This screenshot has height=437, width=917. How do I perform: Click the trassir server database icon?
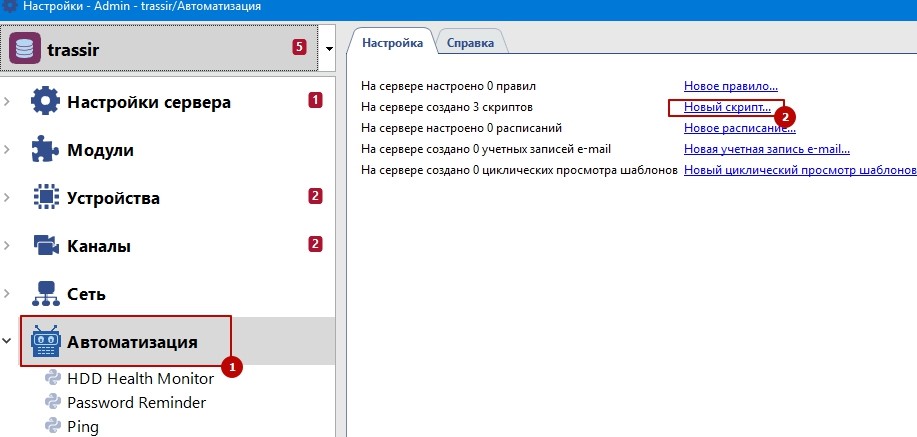25,48
